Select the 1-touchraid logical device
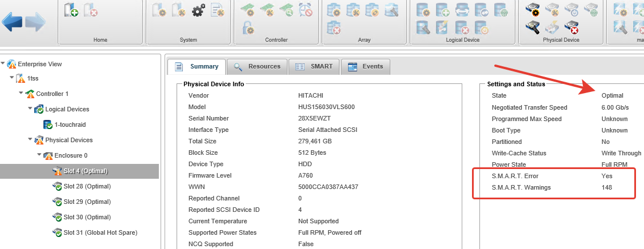 coord(70,124)
